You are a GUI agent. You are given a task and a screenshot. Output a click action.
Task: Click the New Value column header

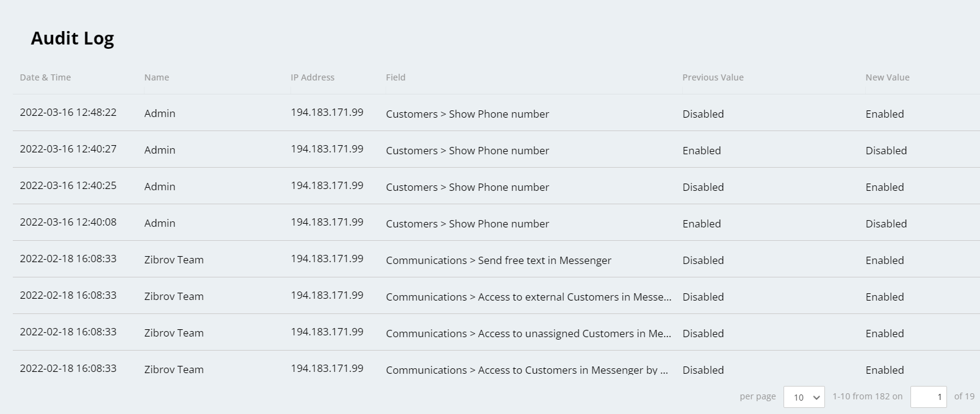pos(887,77)
